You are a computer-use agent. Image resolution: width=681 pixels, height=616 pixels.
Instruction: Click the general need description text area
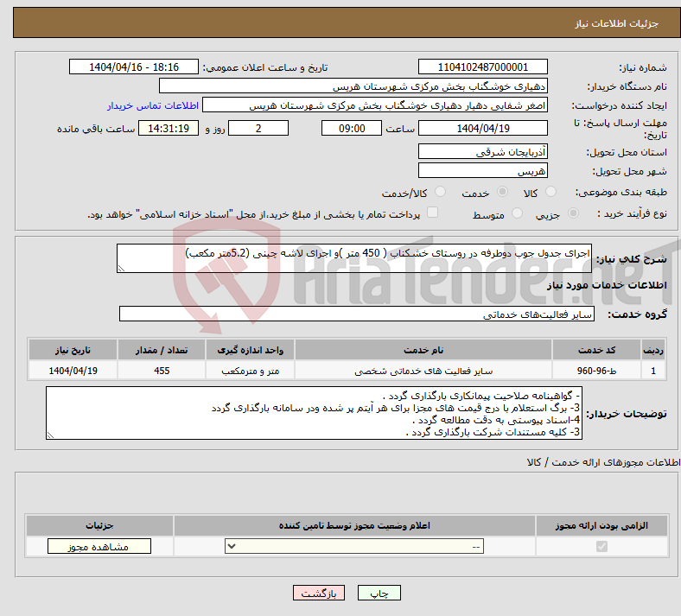(x=354, y=258)
